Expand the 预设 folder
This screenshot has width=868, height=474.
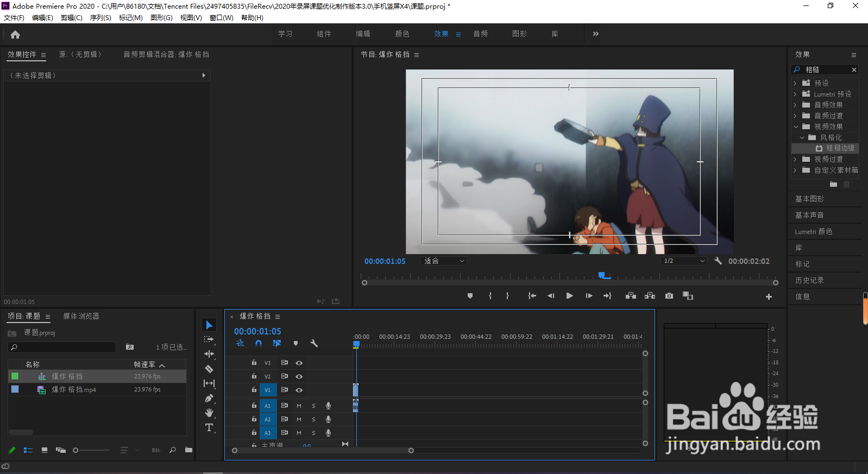coord(795,83)
